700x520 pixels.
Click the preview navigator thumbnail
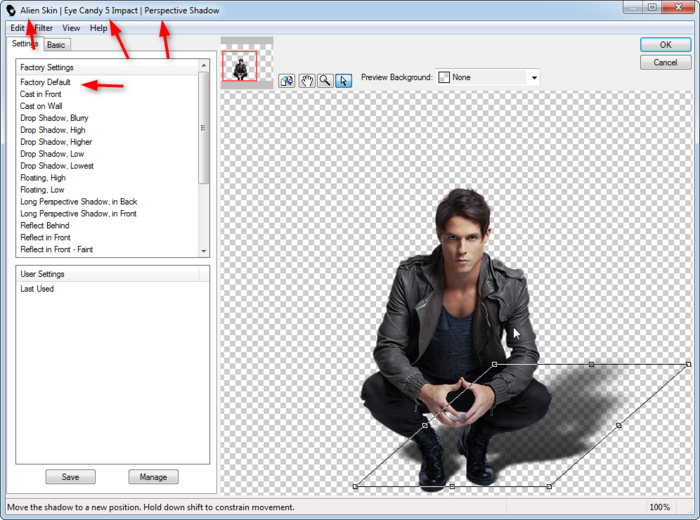click(246, 62)
